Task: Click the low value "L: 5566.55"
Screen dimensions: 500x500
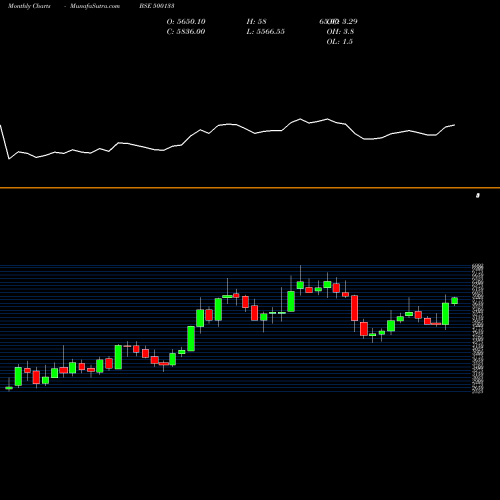Action: [266, 32]
